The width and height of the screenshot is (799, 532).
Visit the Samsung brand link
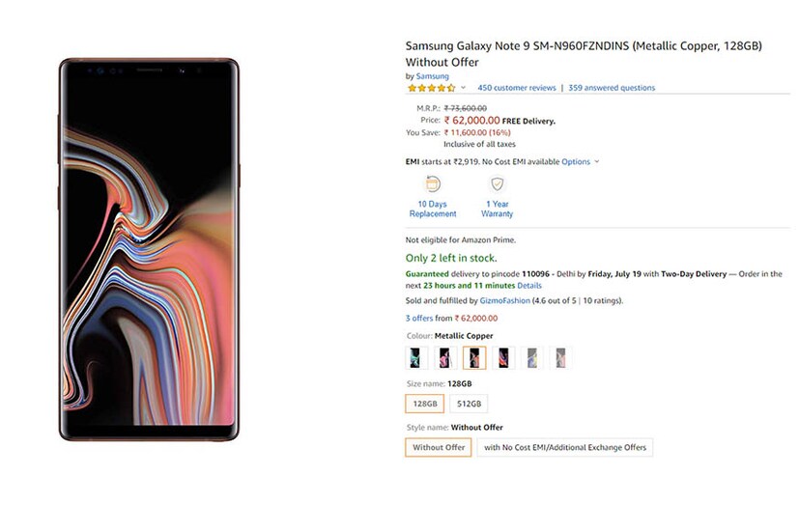(x=433, y=76)
